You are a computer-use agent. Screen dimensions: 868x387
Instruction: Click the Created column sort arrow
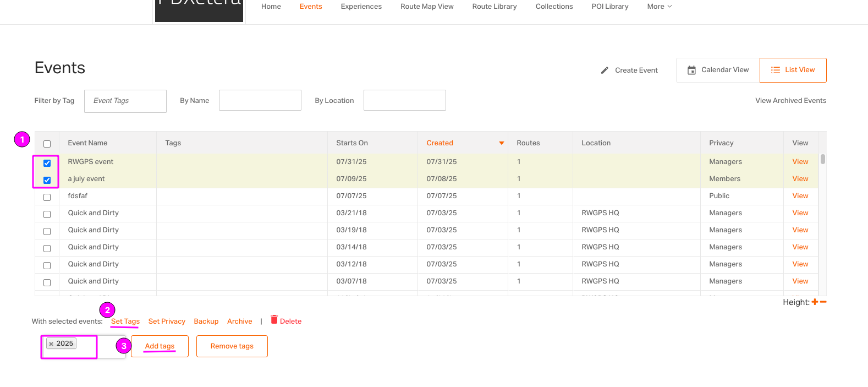click(x=501, y=143)
